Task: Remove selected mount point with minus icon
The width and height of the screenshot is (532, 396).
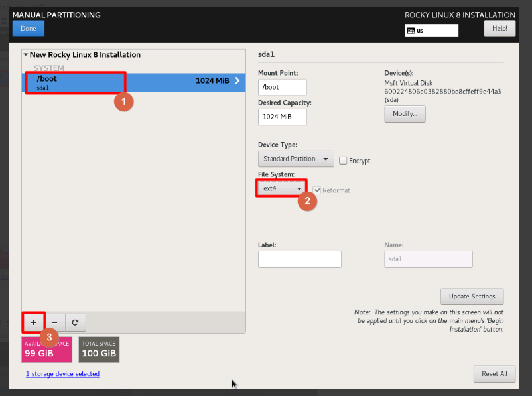Action: (x=54, y=322)
